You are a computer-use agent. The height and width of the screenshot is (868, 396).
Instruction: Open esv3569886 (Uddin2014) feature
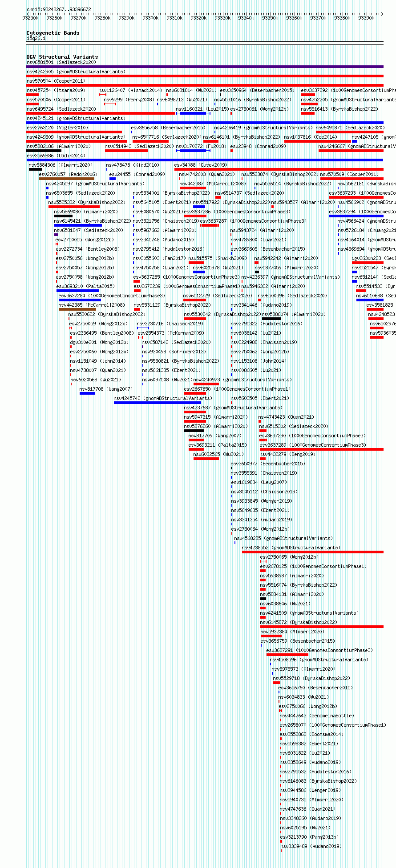[x=56, y=156]
